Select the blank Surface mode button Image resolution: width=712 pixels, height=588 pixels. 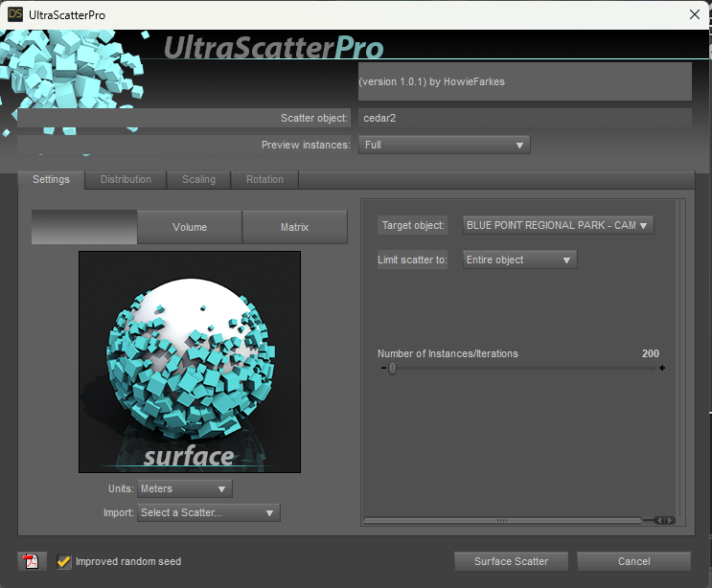pos(84,227)
